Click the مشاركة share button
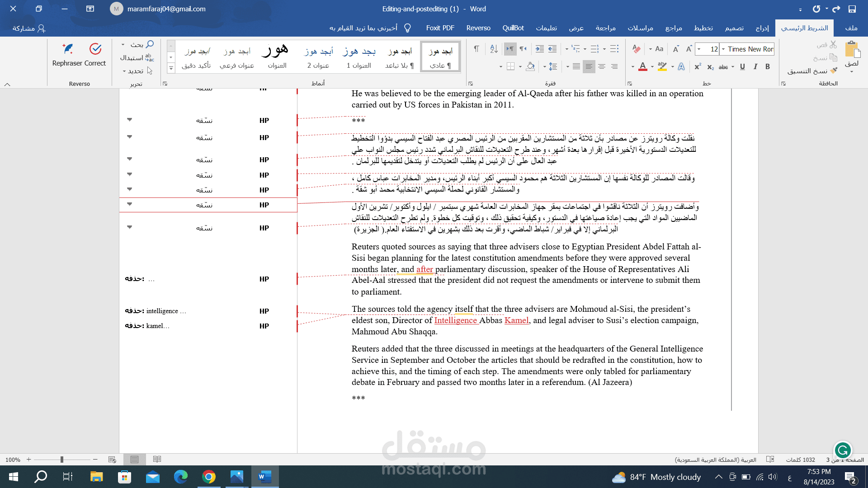The width and height of the screenshot is (868, 488). [28, 28]
